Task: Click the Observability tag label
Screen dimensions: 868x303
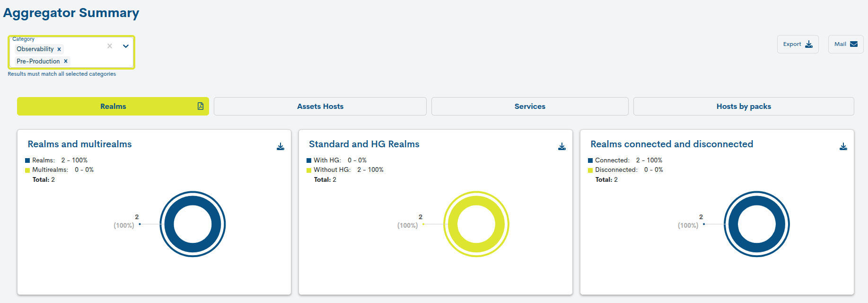Action: 35,49
